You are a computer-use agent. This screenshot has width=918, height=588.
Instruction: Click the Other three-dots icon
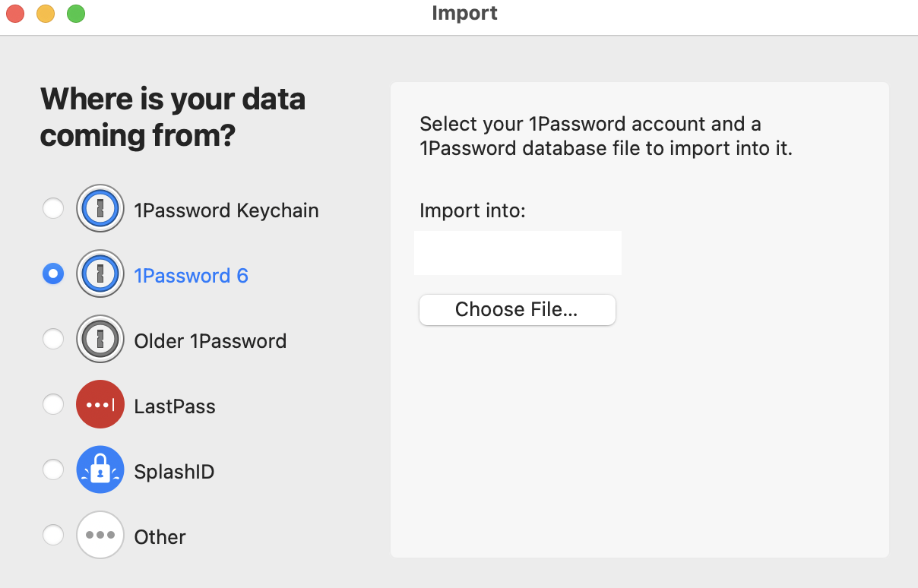click(100, 535)
